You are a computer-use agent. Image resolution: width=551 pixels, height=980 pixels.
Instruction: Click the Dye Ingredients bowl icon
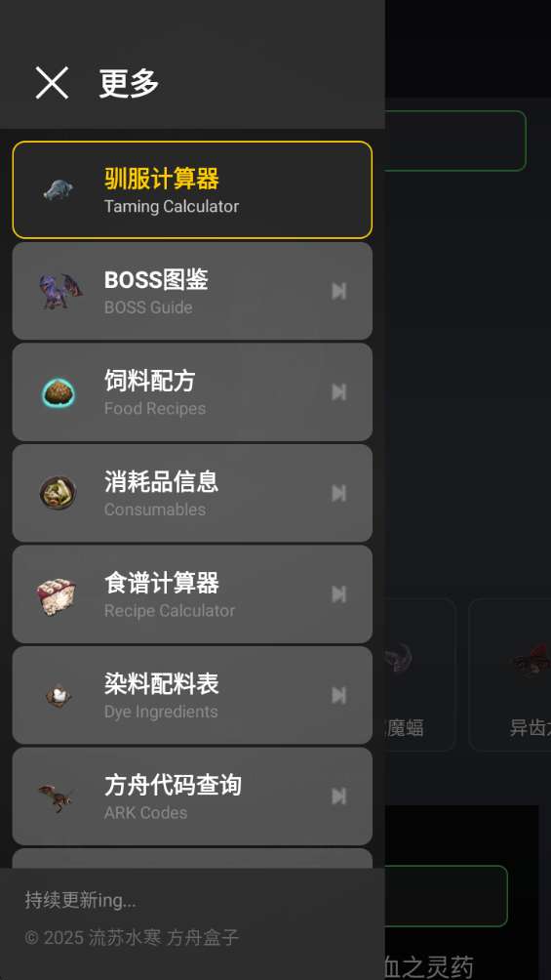pyautogui.click(x=59, y=695)
